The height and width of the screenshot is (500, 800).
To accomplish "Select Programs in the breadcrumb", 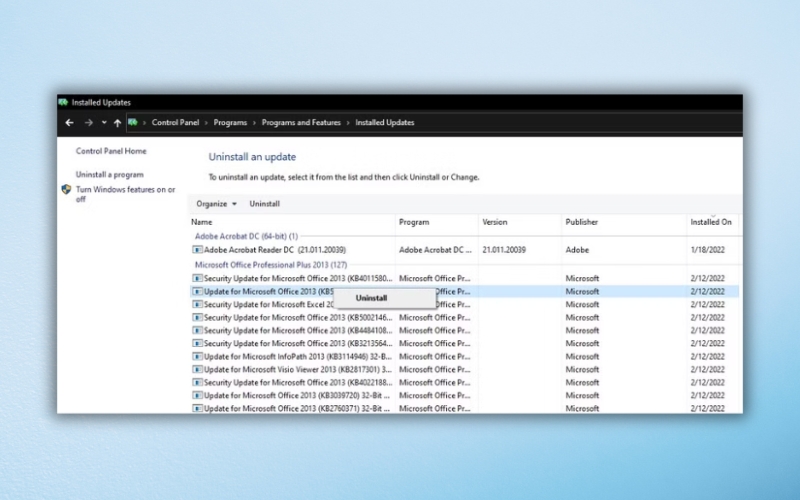I will click(x=230, y=122).
